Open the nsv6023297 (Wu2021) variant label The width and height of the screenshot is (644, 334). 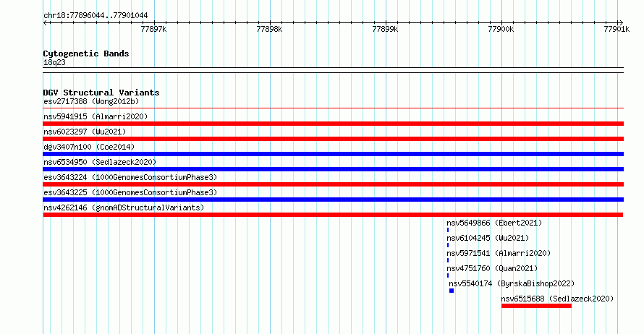pyautogui.click(x=85, y=132)
